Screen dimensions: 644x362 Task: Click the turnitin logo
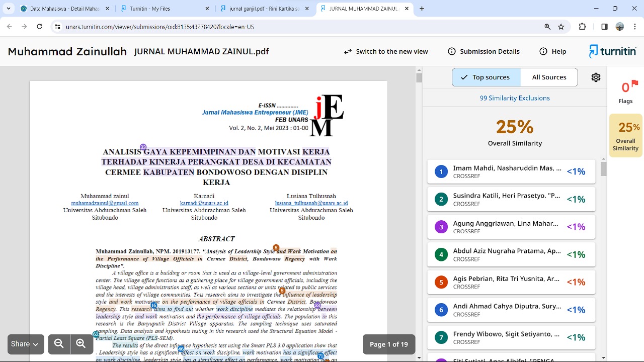point(613,51)
